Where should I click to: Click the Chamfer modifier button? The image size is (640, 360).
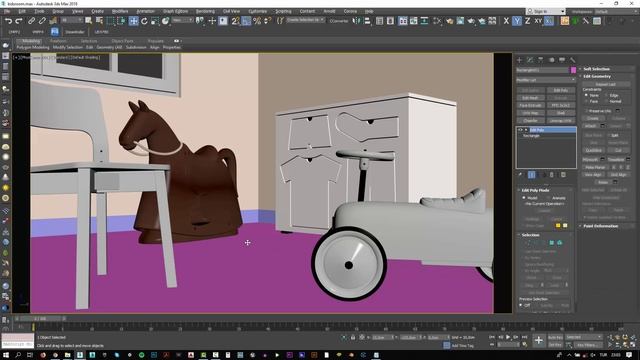[x=530, y=120]
